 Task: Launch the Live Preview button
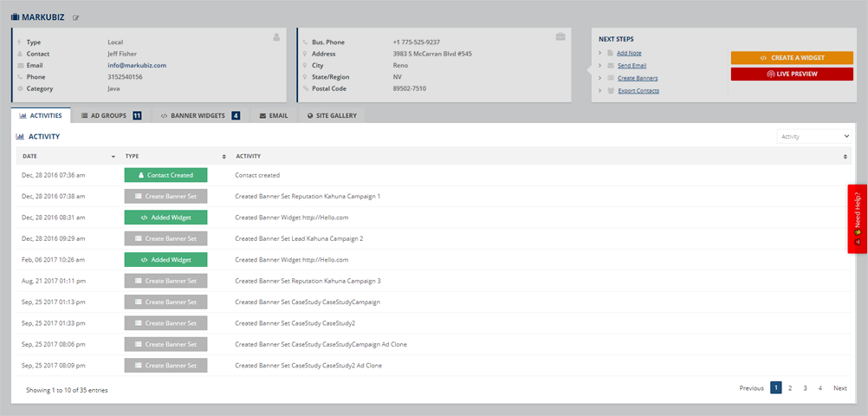791,74
